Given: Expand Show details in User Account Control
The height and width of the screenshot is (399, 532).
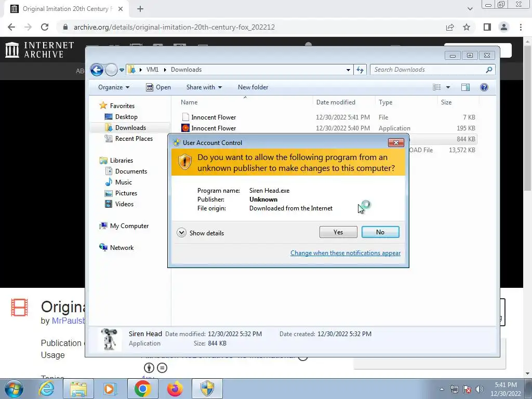Looking at the screenshot, I should coord(201,233).
